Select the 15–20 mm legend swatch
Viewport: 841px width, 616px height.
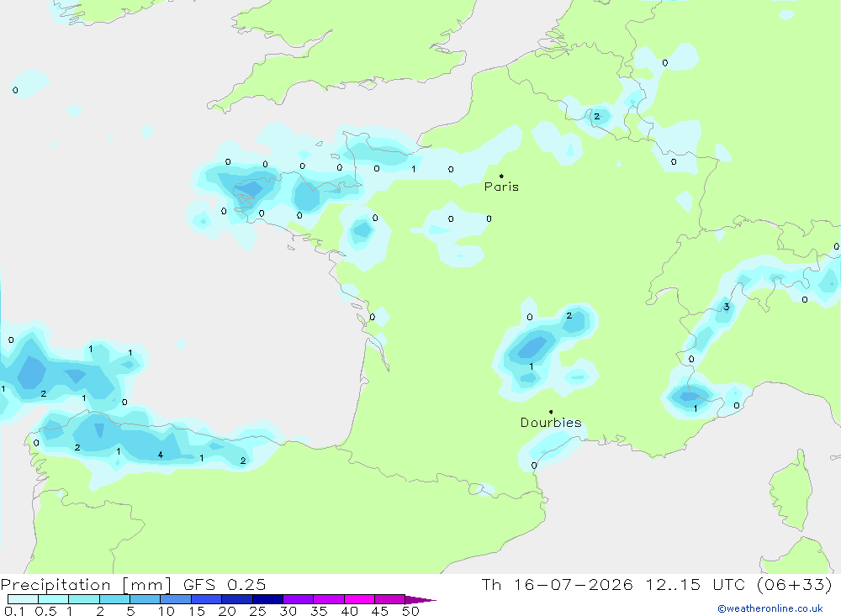click(x=207, y=599)
